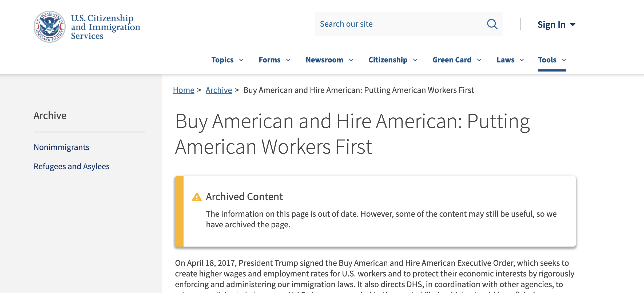Click into the Search our site field

[400, 24]
